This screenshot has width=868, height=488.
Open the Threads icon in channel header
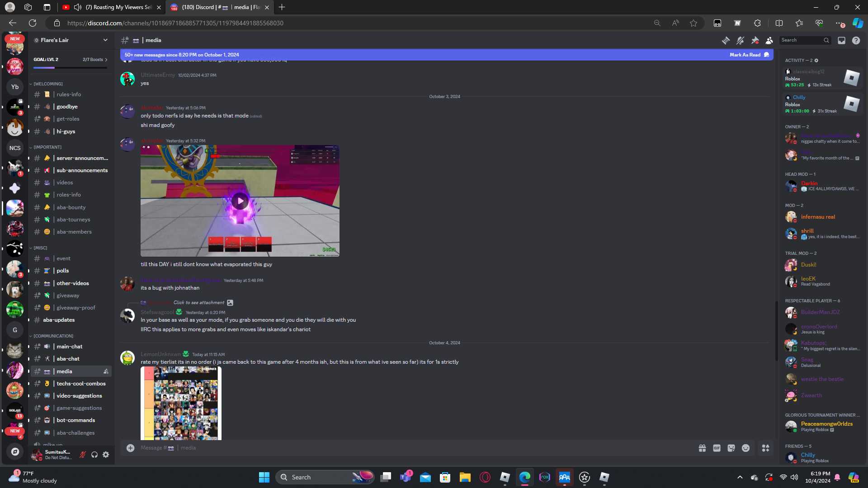pos(726,41)
